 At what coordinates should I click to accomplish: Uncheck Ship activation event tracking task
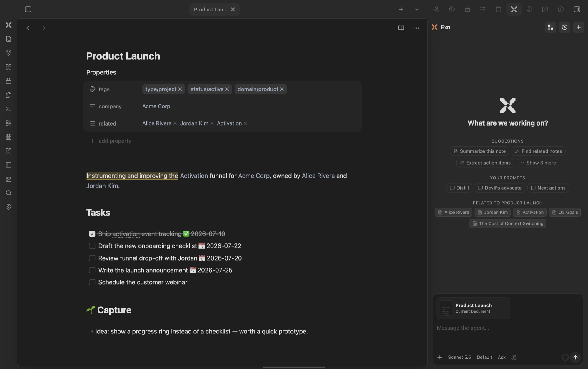point(92,234)
